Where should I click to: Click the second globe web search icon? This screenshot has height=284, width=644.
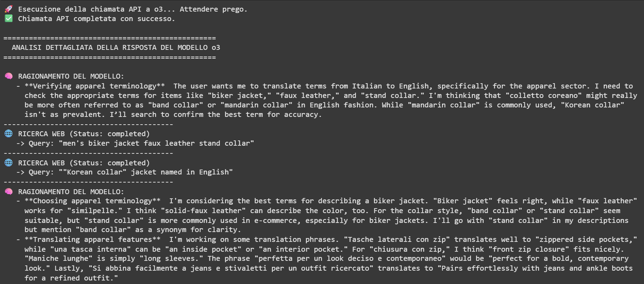pos(9,163)
